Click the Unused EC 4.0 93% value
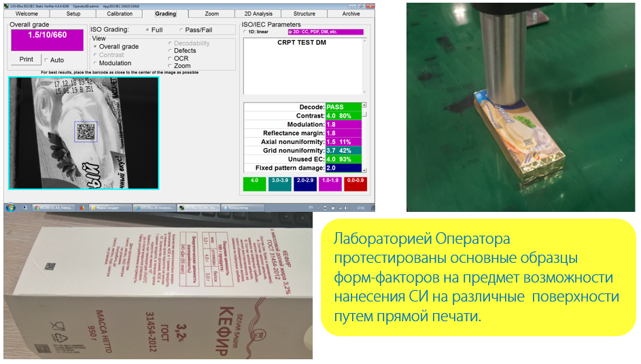 click(x=343, y=159)
